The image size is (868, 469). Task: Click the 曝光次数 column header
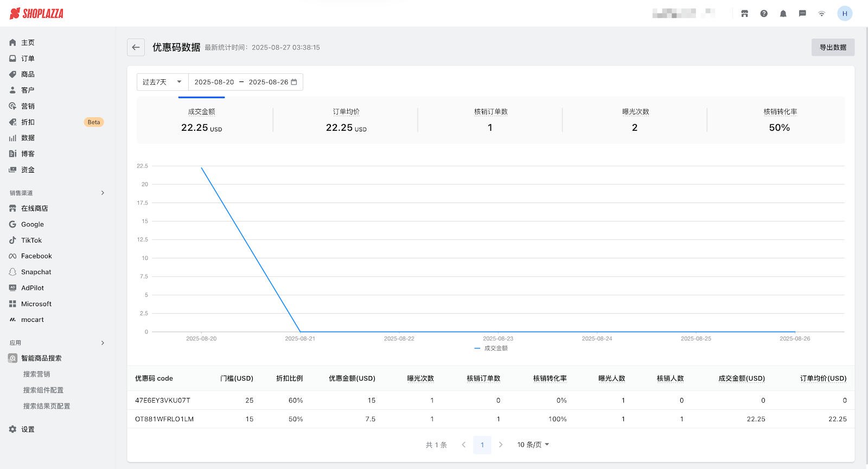[x=420, y=378]
